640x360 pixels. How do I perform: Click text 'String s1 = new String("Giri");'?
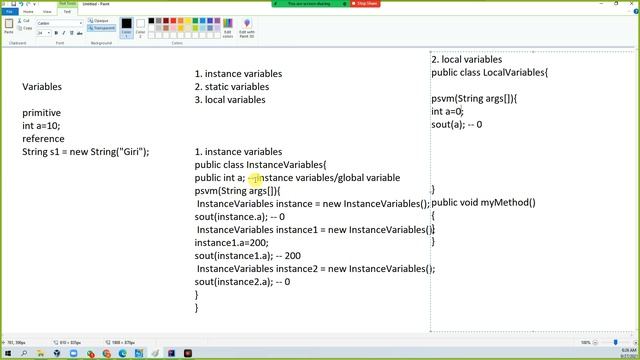click(86, 152)
